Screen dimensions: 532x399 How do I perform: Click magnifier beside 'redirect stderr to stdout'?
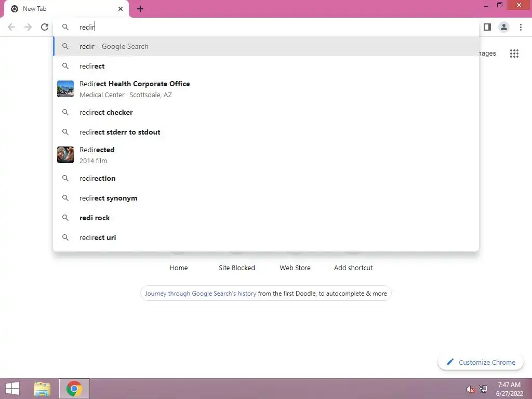coord(65,132)
